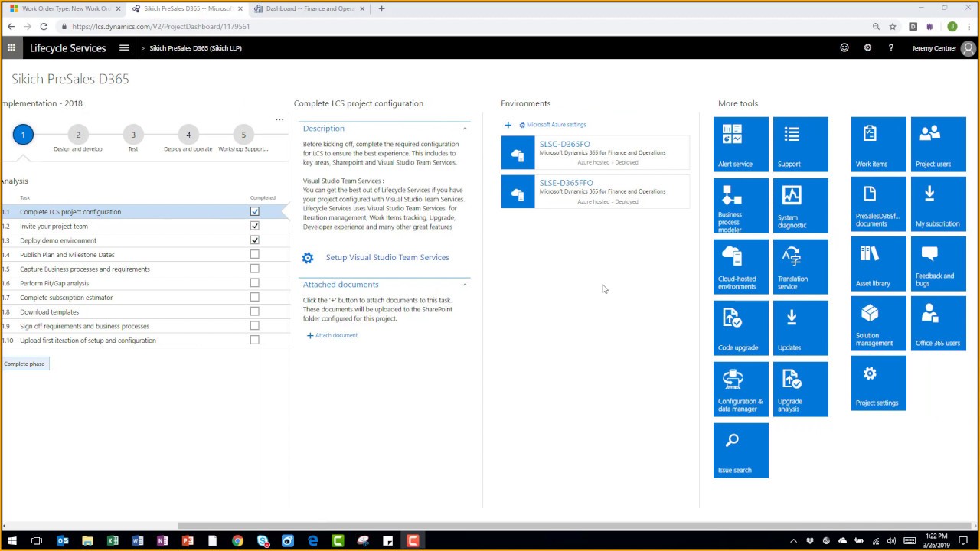Open System diagnostic tile

800,206
